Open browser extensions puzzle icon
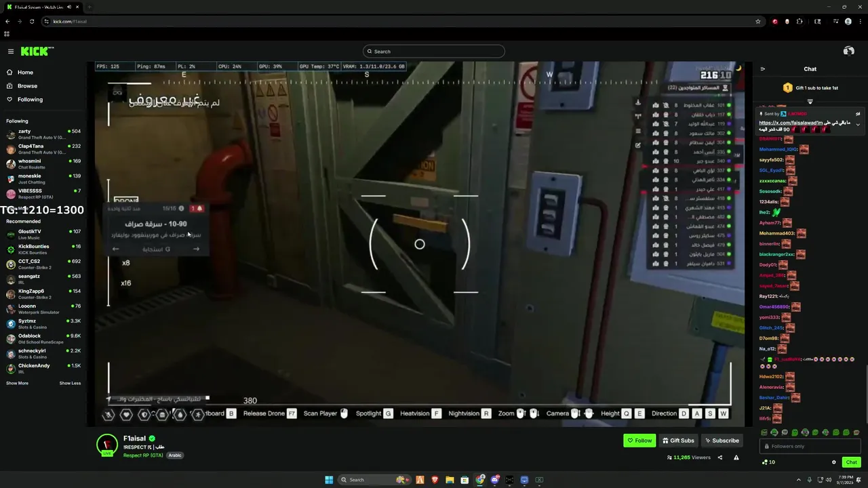The height and width of the screenshot is (488, 868). [x=800, y=21]
